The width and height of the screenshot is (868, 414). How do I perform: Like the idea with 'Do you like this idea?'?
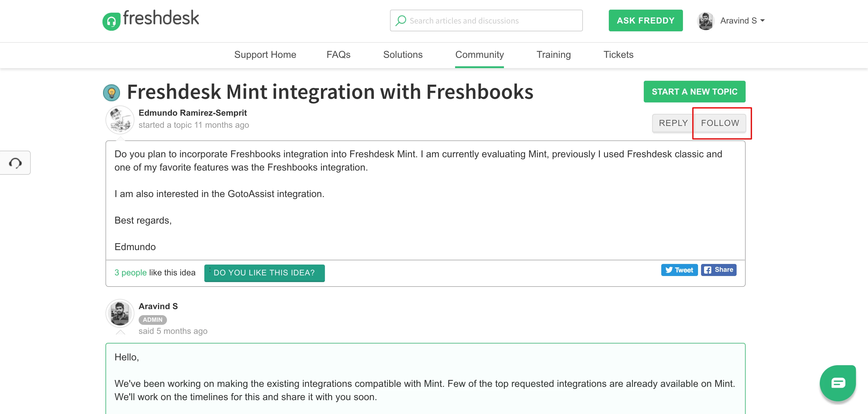264,272
